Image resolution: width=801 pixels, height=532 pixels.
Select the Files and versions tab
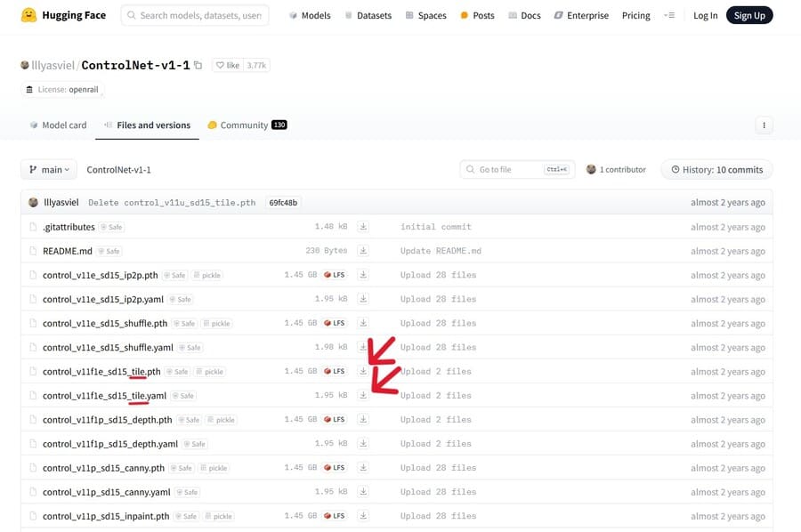click(x=147, y=125)
